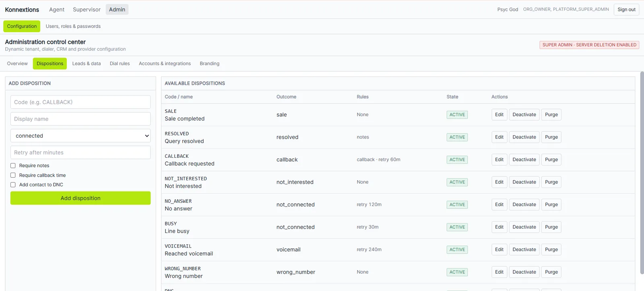Purge the BUSY disposition
This screenshot has height=291, width=644.
(x=551, y=227)
